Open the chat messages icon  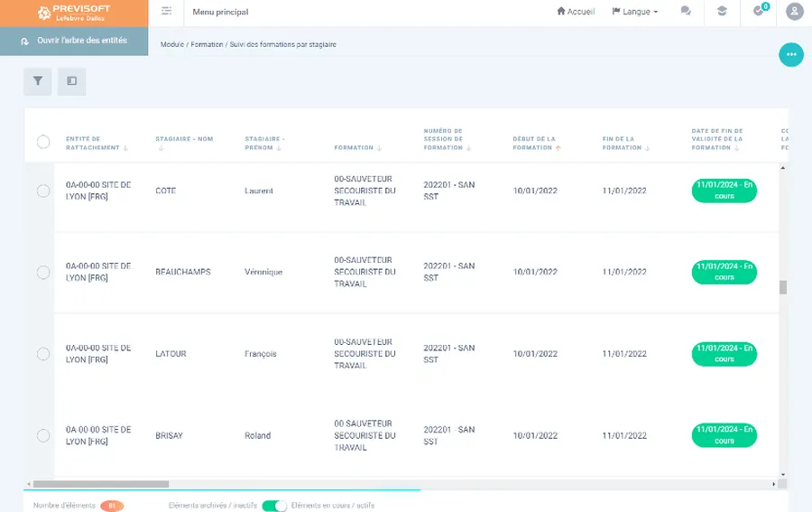click(686, 11)
